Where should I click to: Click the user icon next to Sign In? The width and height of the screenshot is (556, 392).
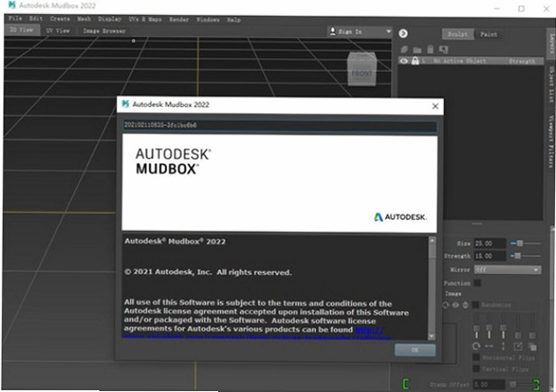point(333,31)
